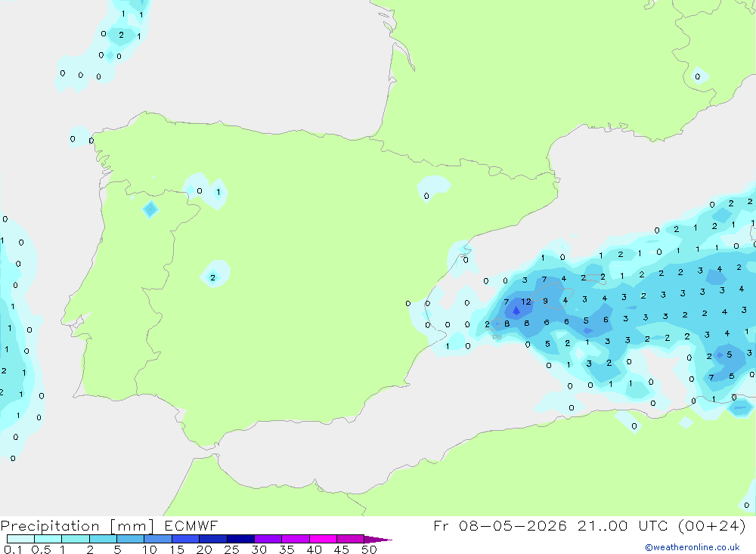The width and height of the screenshot is (756, 554).
Task: Pick the 0.1–0.5 mm palest legend swatch
Action: click(20, 539)
